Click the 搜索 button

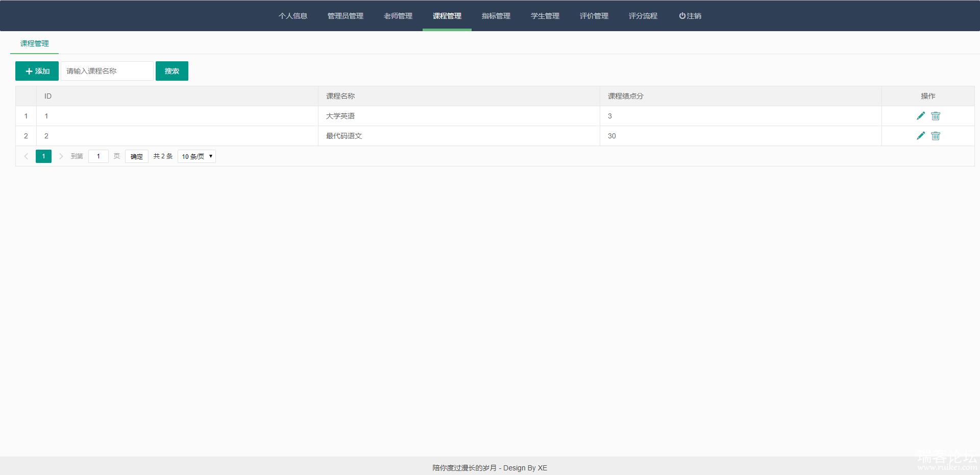click(172, 71)
